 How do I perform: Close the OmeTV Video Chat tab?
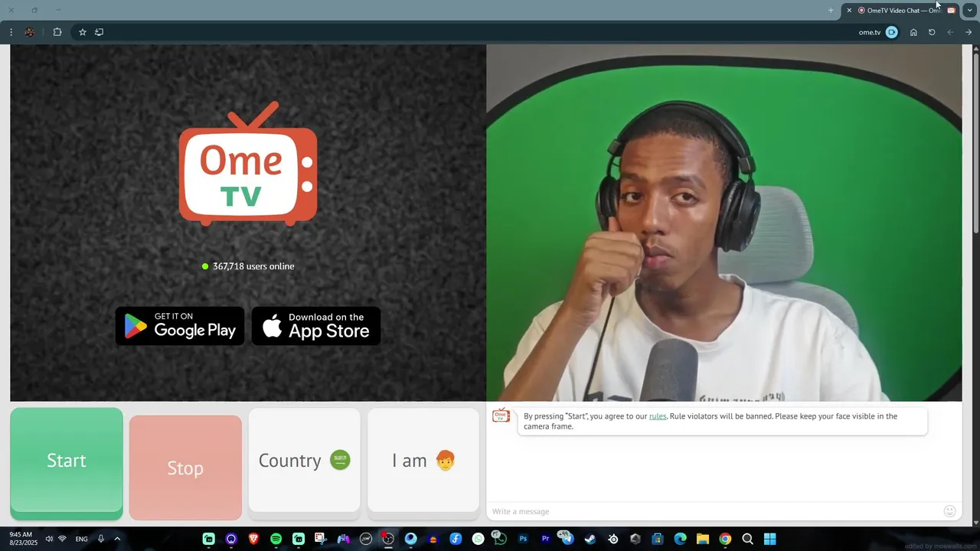point(849,10)
